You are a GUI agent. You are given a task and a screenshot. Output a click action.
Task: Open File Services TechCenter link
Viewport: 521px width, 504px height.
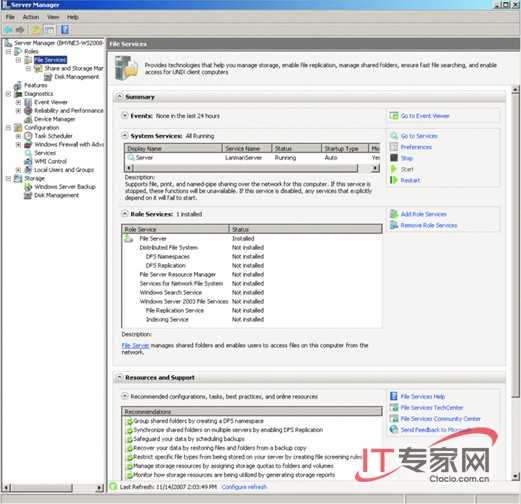click(x=432, y=407)
